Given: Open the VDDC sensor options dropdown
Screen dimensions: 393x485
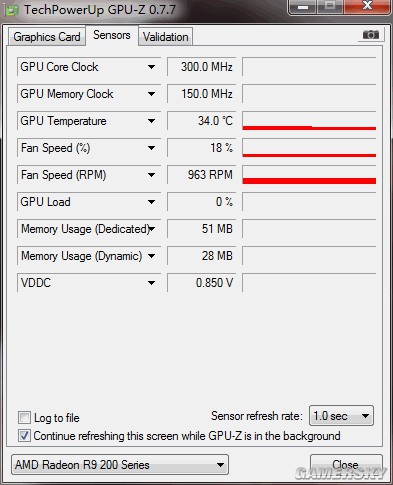Looking at the screenshot, I should [x=151, y=283].
